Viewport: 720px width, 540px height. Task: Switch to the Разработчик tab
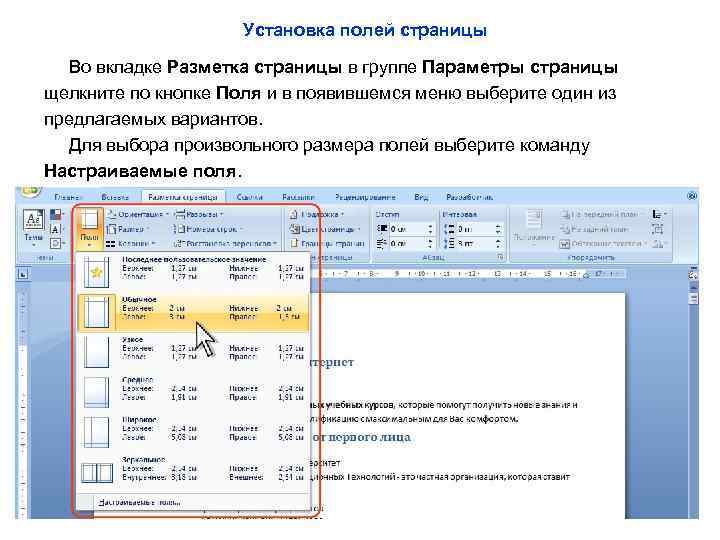tap(469, 197)
